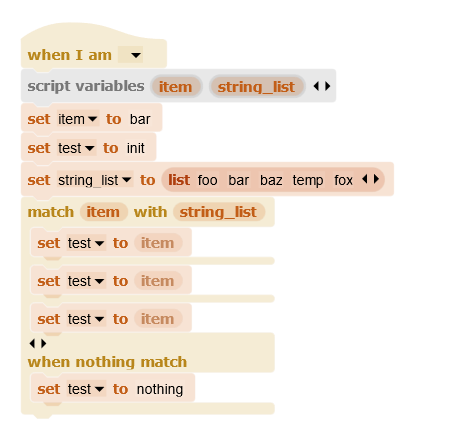Image resolution: width=468 pixels, height=444 pixels.
Task: Click the 'nothing' value input field
Action: (160, 389)
